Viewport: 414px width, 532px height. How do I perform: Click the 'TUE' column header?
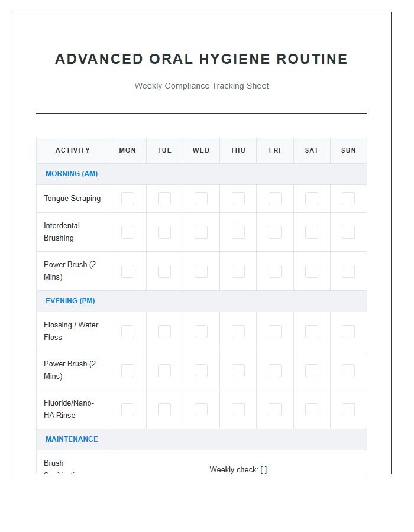click(x=164, y=150)
